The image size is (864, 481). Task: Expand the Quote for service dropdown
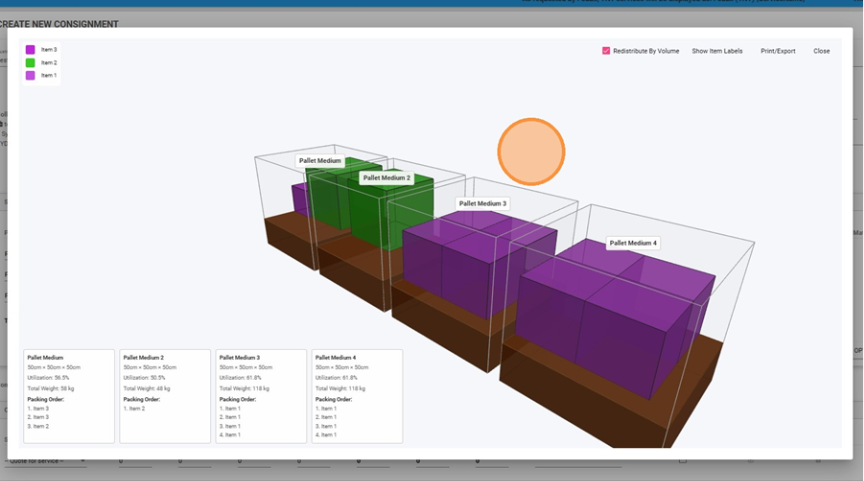coord(45,461)
